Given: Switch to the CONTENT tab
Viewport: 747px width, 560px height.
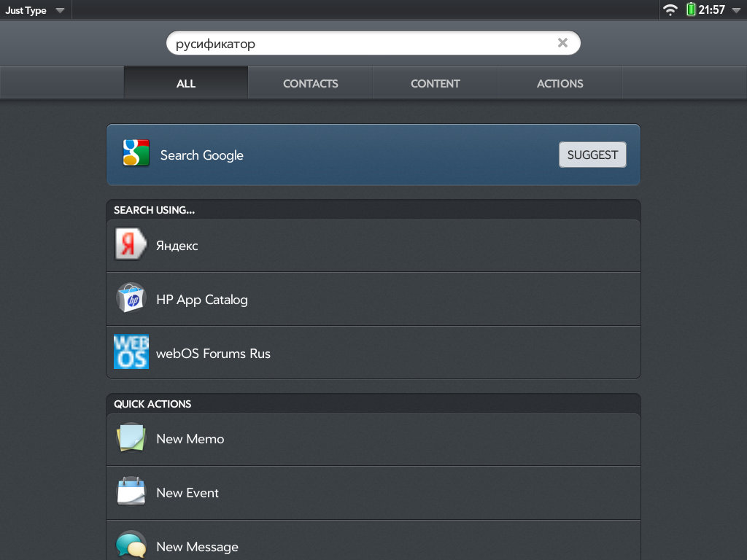Looking at the screenshot, I should [x=436, y=83].
